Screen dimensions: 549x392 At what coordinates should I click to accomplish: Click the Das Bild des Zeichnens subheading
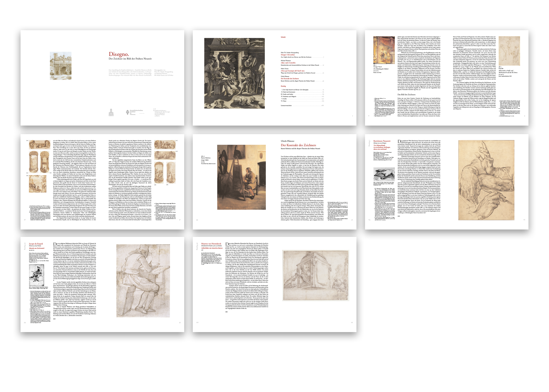tap(406, 94)
